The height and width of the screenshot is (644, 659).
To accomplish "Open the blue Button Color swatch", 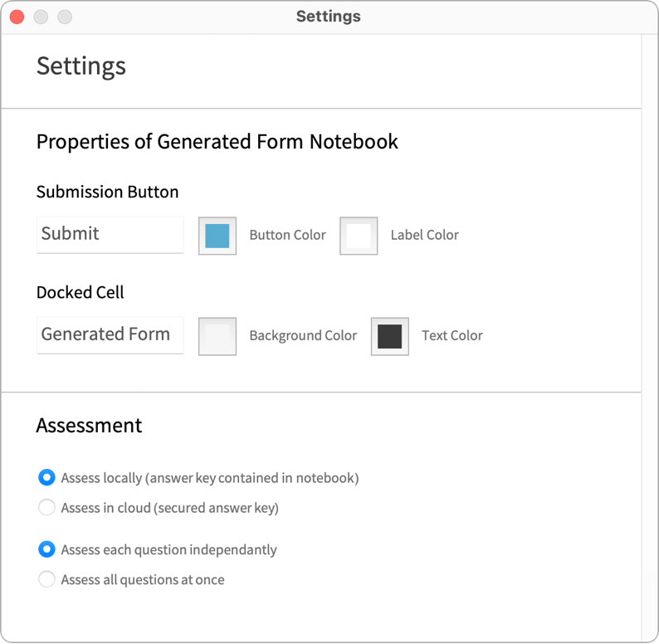I will [x=217, y=236].
